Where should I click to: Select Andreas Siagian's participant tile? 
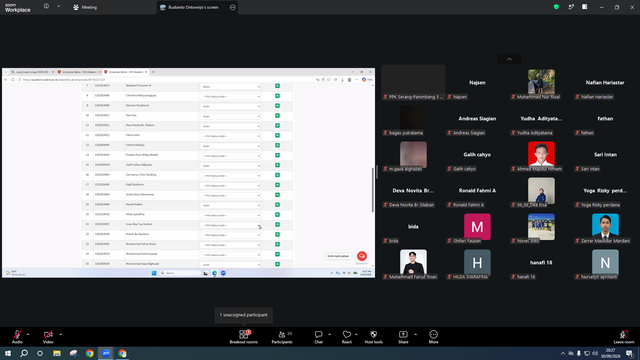[477, 118]
